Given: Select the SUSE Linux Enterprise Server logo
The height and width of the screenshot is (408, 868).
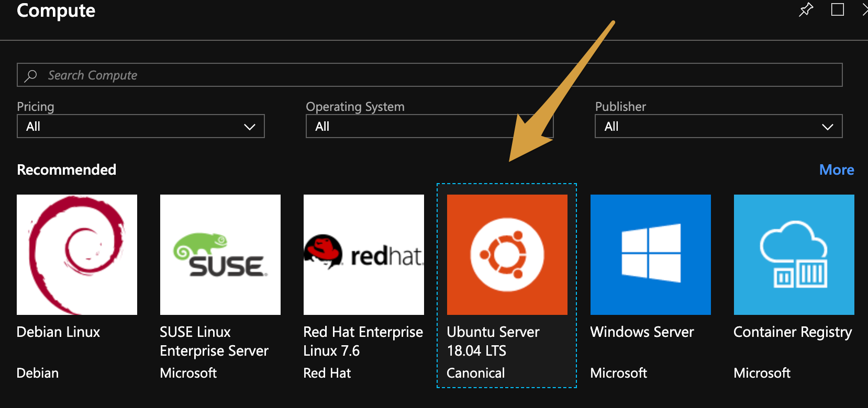Looking at the screenshot, I should click(x=220, y=255).
